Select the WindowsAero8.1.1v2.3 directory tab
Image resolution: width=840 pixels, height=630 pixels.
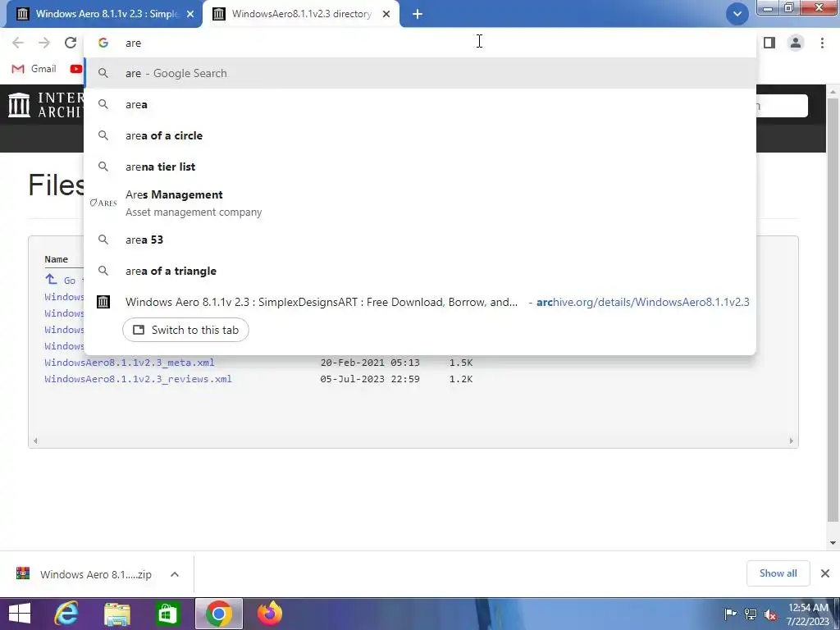(x=301, y=14)
